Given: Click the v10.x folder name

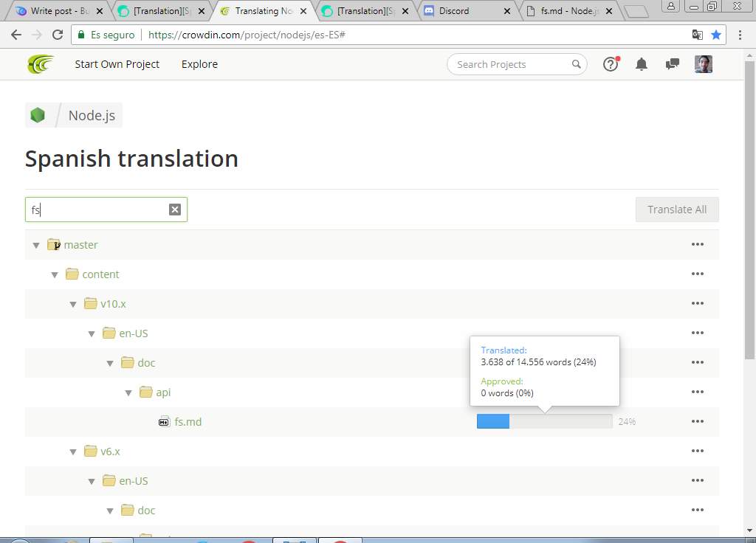Looking at the screenshot, I should tap(113, 304).
